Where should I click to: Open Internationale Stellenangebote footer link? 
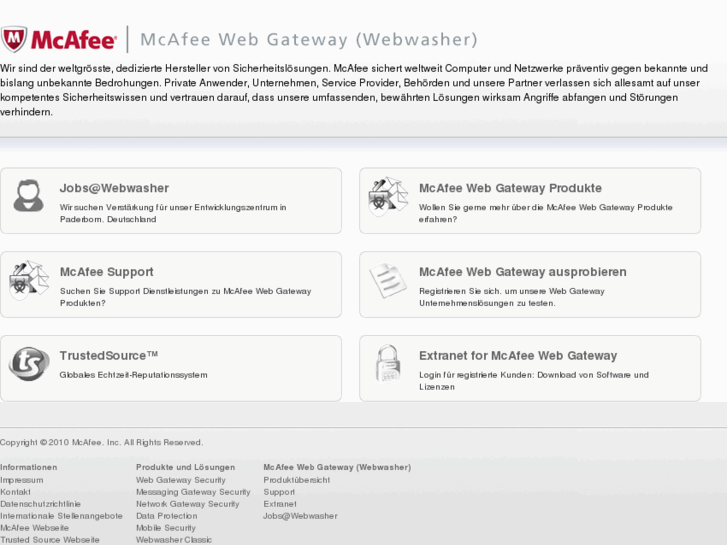(x=61, y=516)
